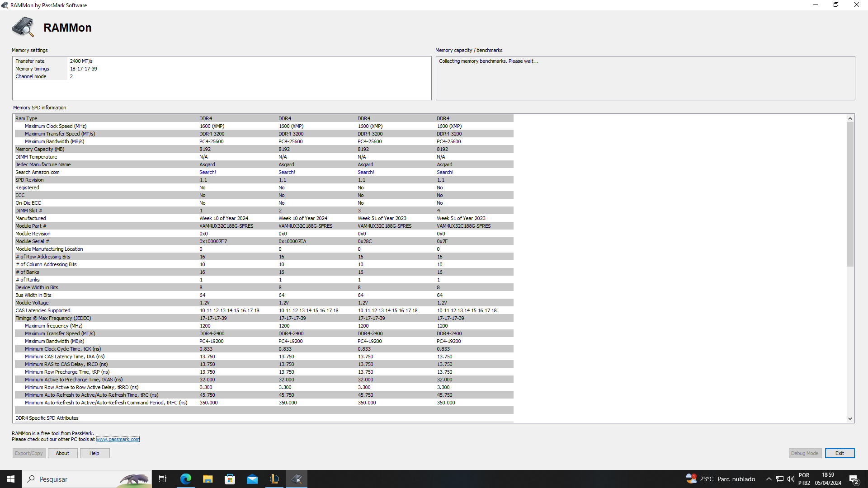Launch Microsoft Edge from the taskbar
The width and height of the screenshot is (868, 488).
185,479
